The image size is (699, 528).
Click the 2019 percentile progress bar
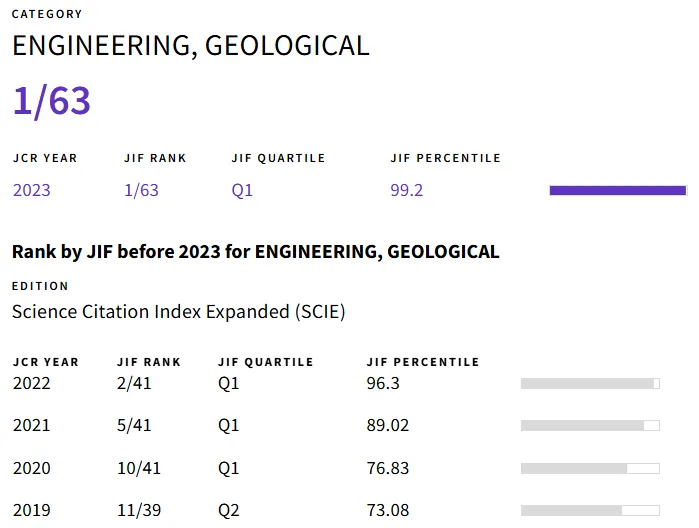(590, 510)
